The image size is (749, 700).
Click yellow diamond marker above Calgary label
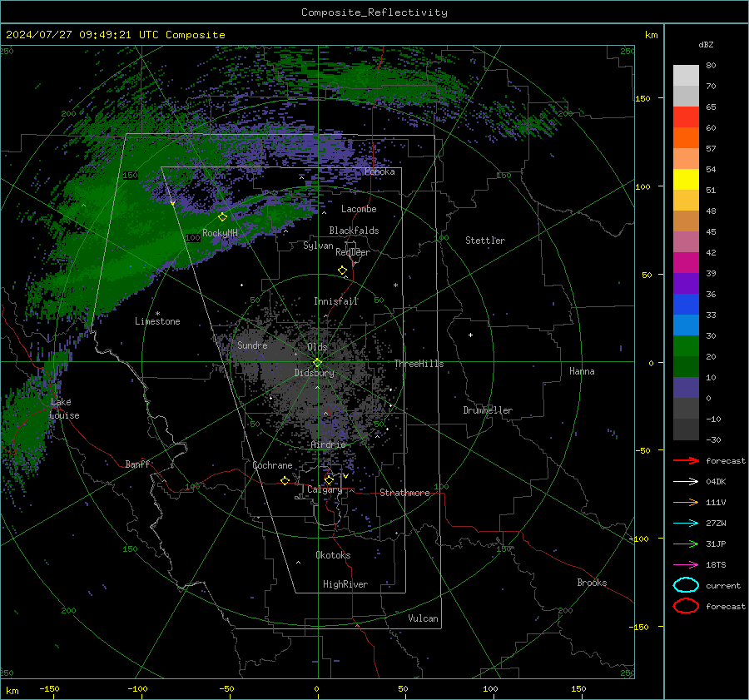pos(329,479)
